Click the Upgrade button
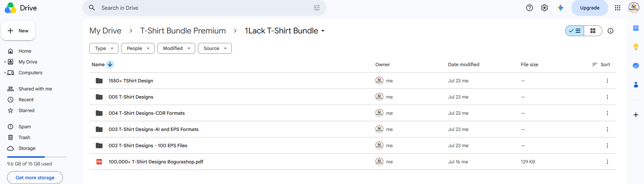 (x=590, y=8)
